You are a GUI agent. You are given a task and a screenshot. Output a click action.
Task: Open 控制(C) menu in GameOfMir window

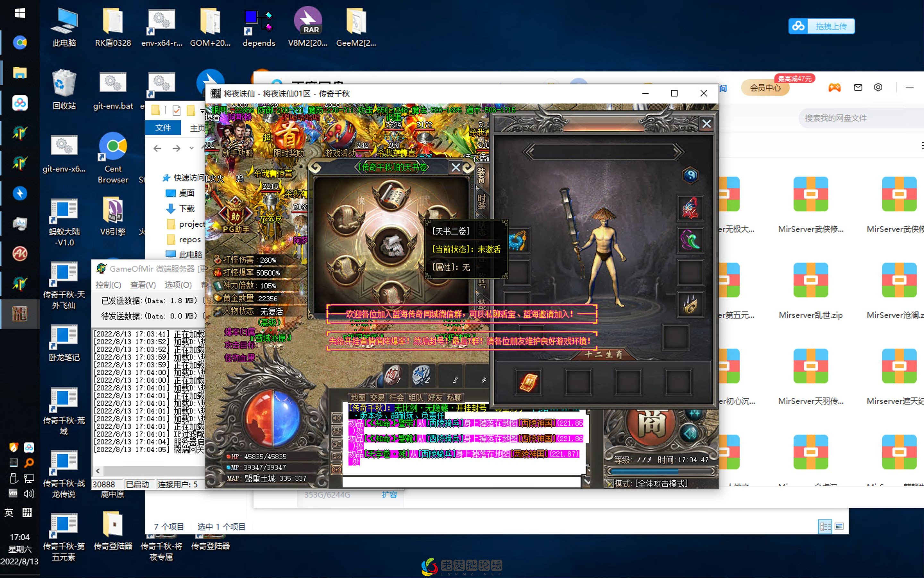(x=108, y=285)
